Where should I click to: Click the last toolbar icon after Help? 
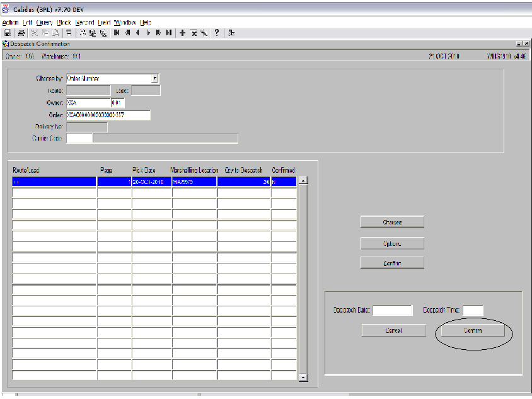pos(231,33)
